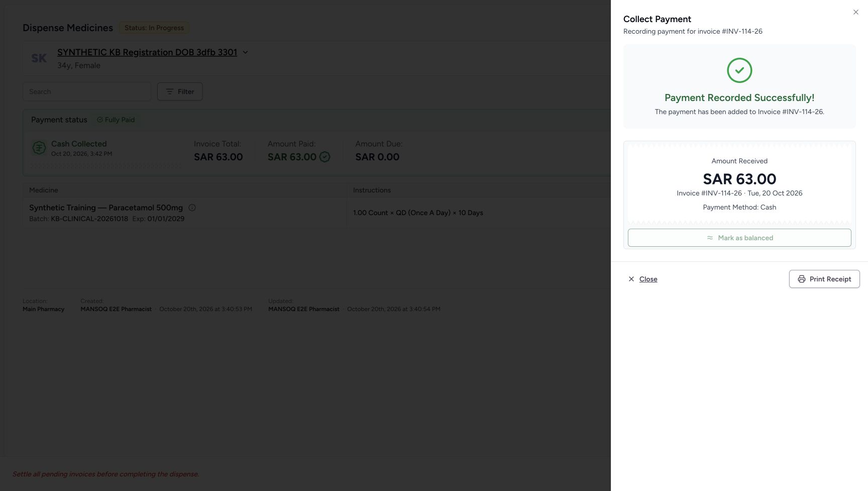868x491 pixels.
Task: Click the Print Receipt button
Action: 824,279
